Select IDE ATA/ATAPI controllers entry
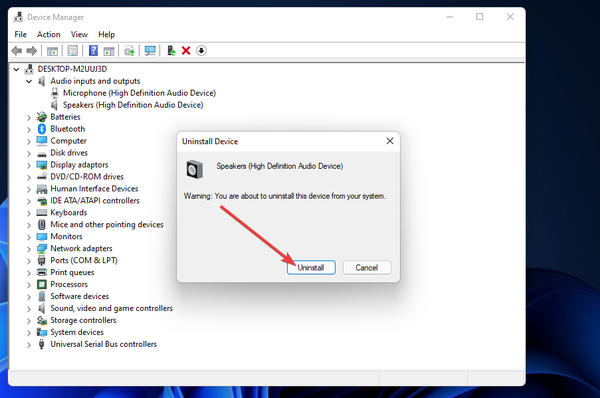The width and height of the screenshot is (600, 398). (x=95, y=201)
